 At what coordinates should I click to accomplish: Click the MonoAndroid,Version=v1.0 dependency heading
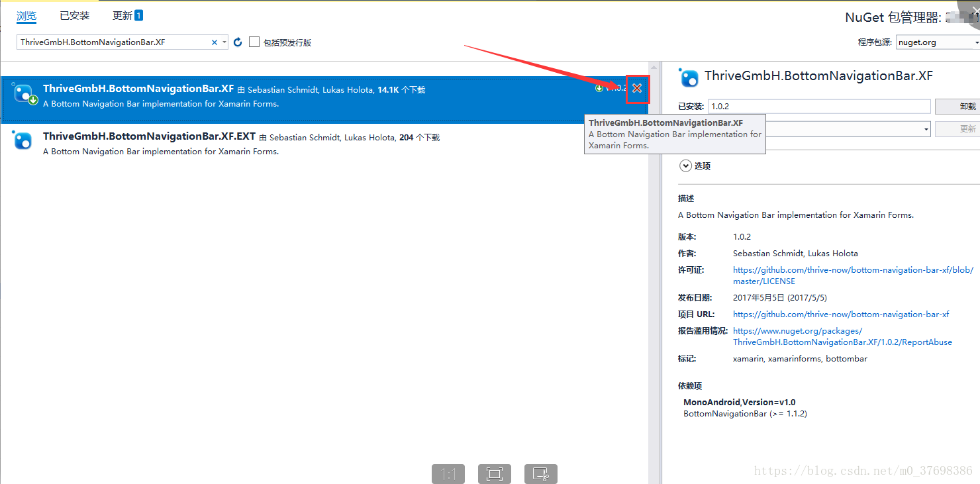[740, 402]
